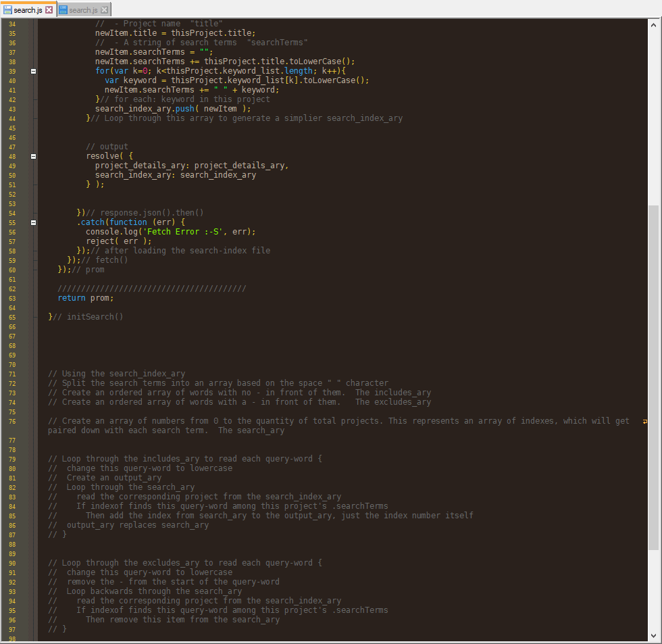Click the scroll up arrow of the vertical scrollbar
The width and height of the screenshot is (662, 644).
coord(653,25)
